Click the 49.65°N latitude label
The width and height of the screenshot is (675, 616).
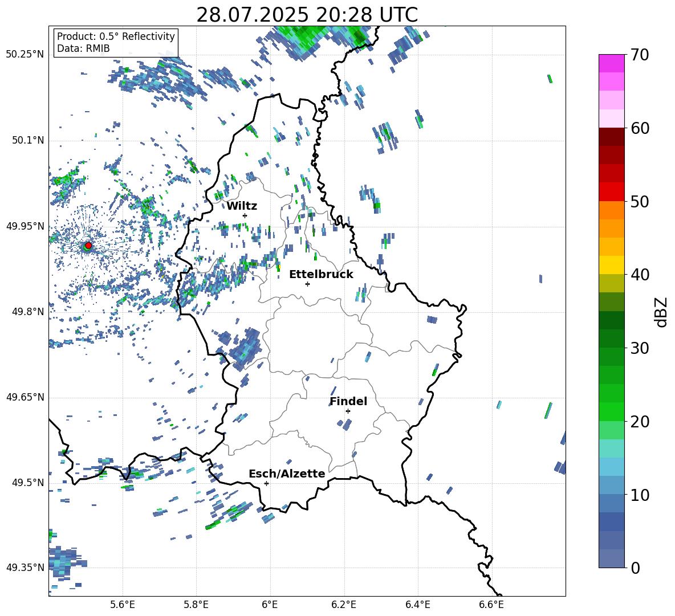pos(25,397)
